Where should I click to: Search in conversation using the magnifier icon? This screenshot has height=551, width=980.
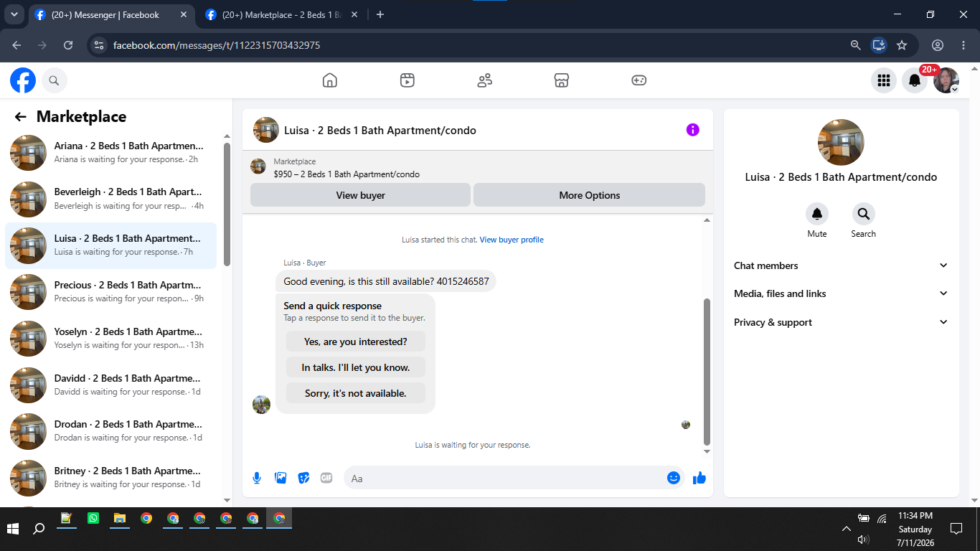[x=864, y=214]
